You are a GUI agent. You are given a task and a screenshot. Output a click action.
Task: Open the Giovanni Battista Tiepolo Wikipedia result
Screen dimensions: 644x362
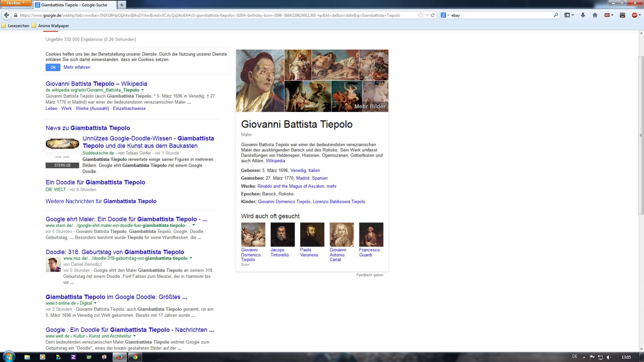[96, 84]
